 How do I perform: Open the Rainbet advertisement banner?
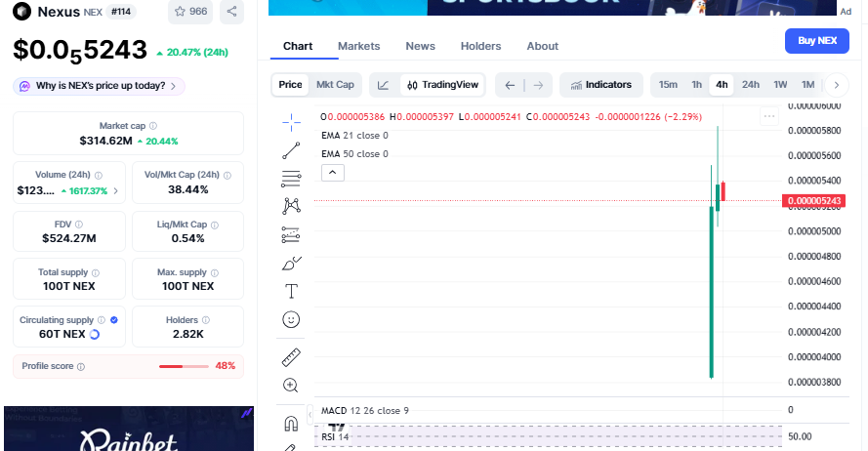click(x=129, y=429)
